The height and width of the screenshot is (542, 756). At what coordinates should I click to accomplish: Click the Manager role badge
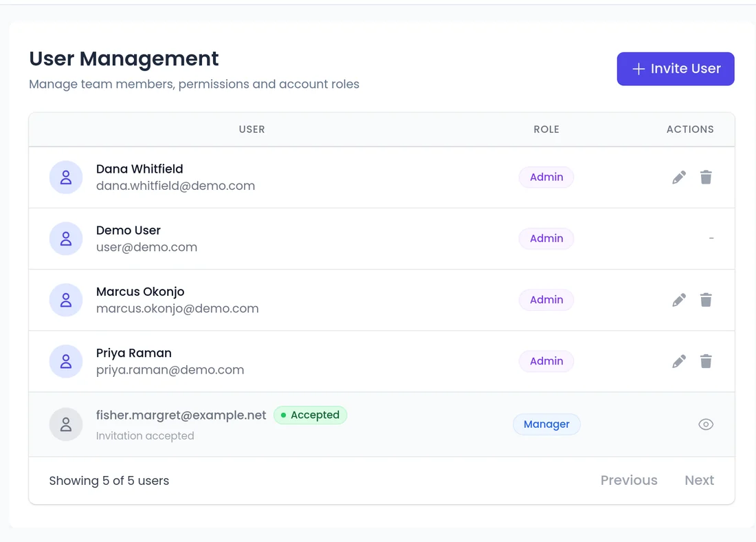tap(546, 424)
